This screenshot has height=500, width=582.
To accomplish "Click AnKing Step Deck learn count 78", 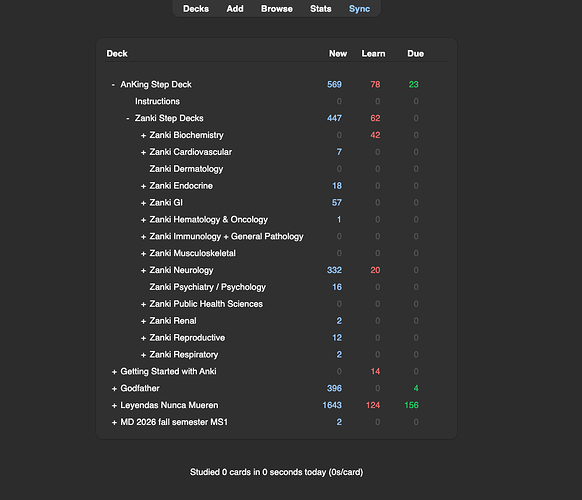I will [x=375, y=85].
